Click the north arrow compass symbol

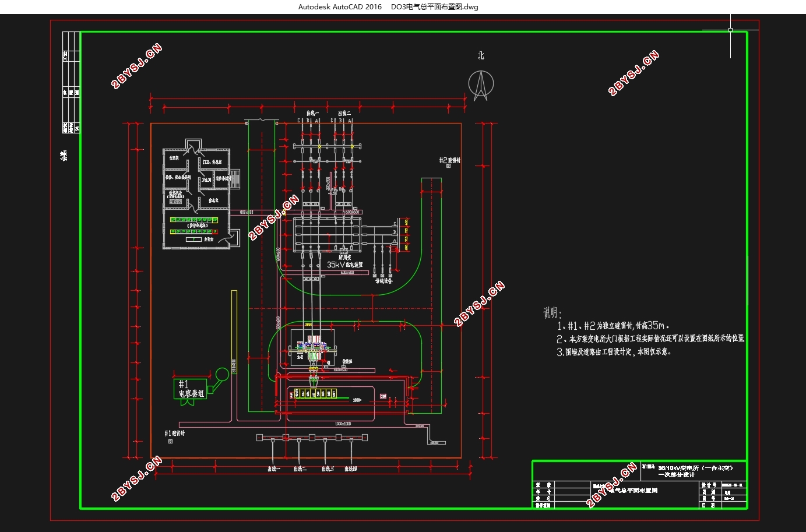[481, 86]
